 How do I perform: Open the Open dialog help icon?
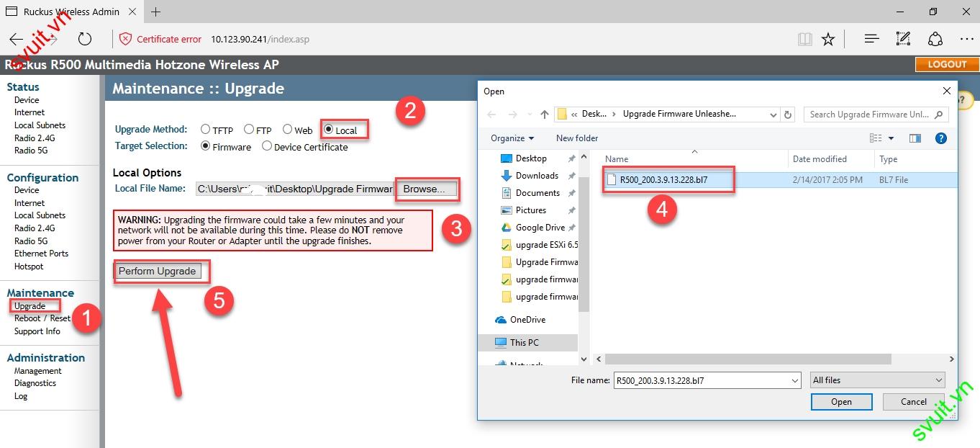pyautogui.click(x=940, y=138)
